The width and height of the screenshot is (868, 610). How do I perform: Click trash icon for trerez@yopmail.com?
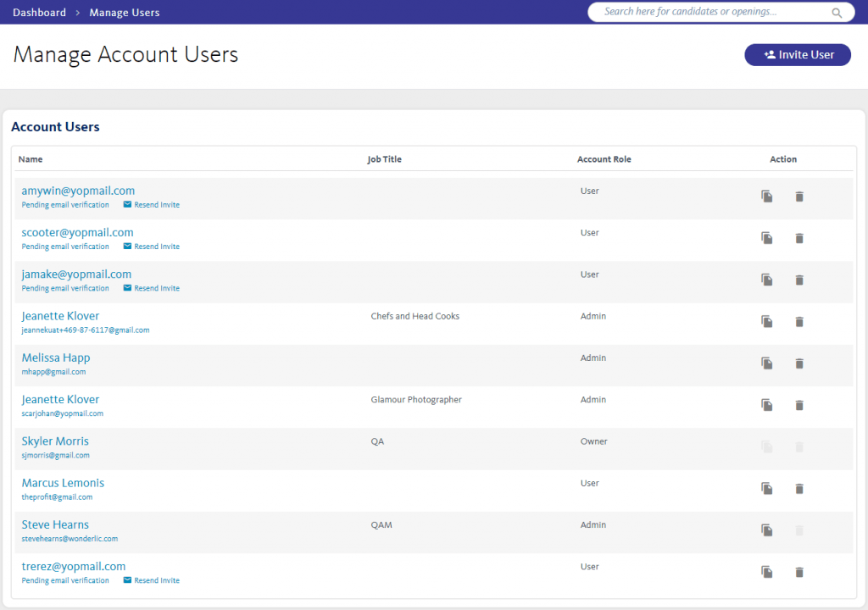coord(798,573)
